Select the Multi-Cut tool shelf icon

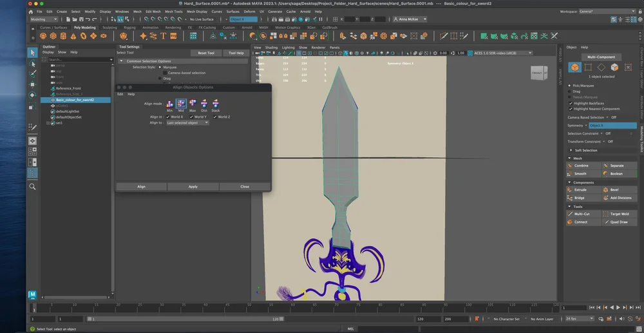(x=444, y=36)
